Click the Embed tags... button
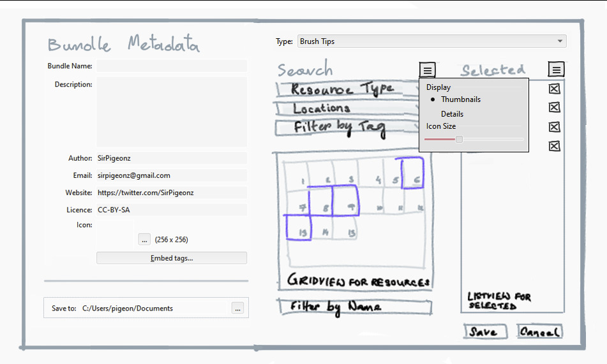The height and width of the screenshot is (364, 607). (172, 258)
